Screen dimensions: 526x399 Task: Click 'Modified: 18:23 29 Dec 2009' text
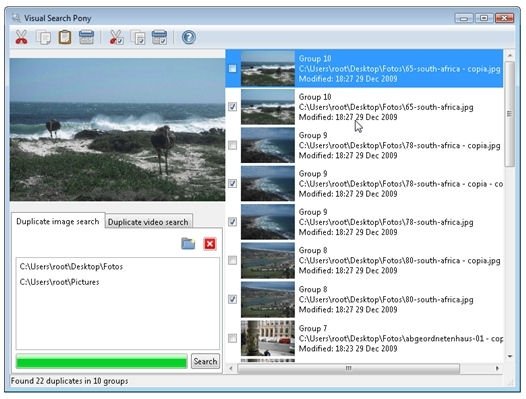(x=348, y=349)
